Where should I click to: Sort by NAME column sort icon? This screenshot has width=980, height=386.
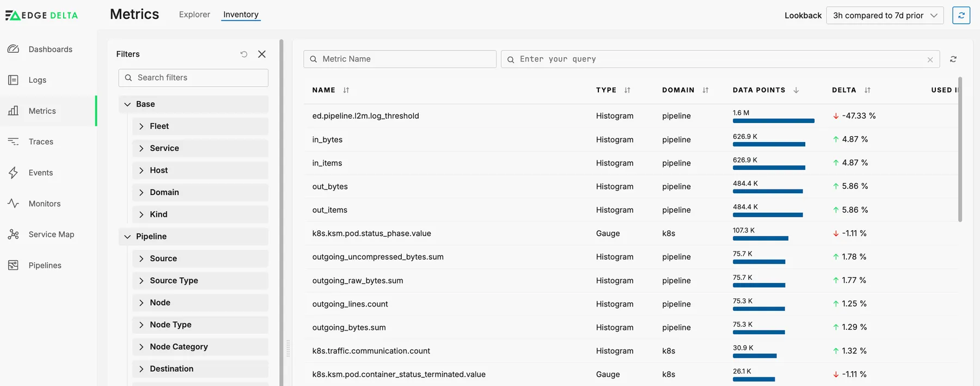(346, 90)
